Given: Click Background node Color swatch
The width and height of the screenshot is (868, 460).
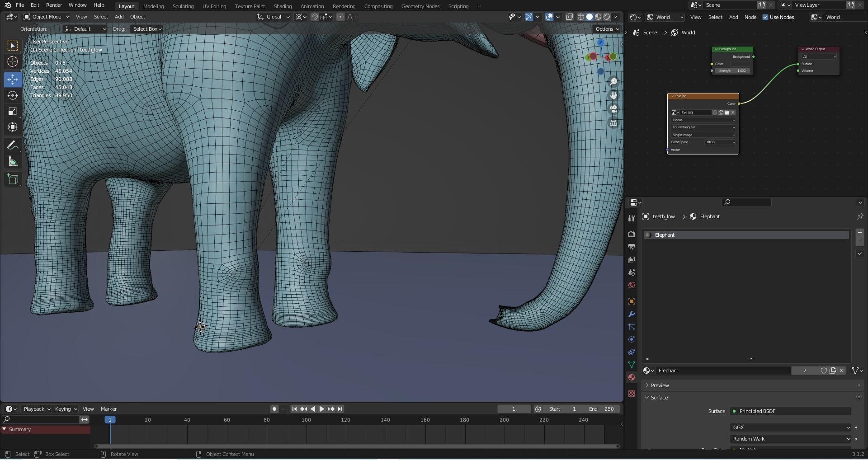Looking at the screenshot, I should tap(741, 64).
